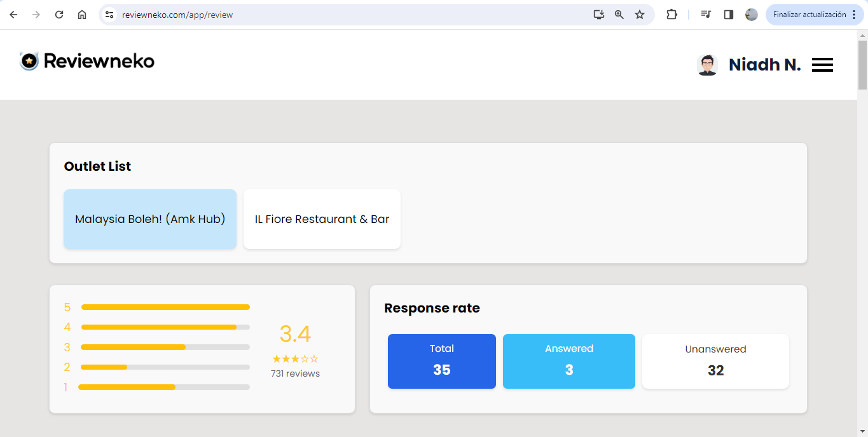Open media controls icon in toolbar
Image resolution: width=868 pixels, height=437 pixels.
(706, 15)
